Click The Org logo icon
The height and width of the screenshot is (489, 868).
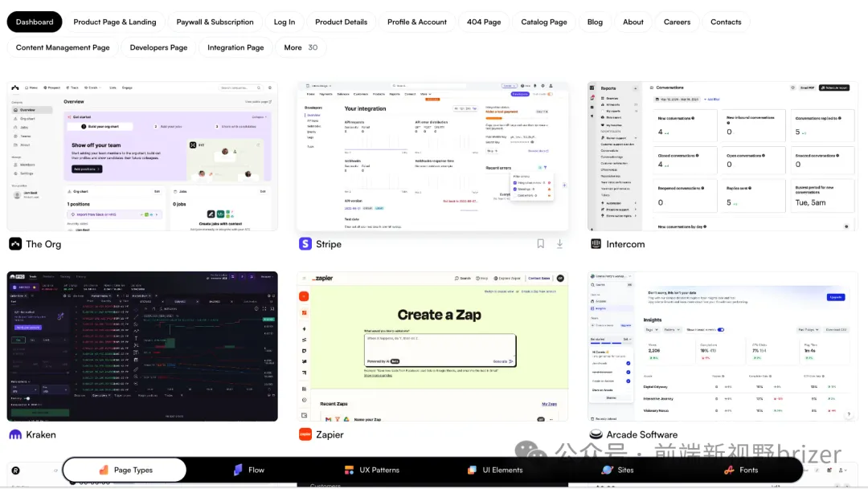coord(15,244)
